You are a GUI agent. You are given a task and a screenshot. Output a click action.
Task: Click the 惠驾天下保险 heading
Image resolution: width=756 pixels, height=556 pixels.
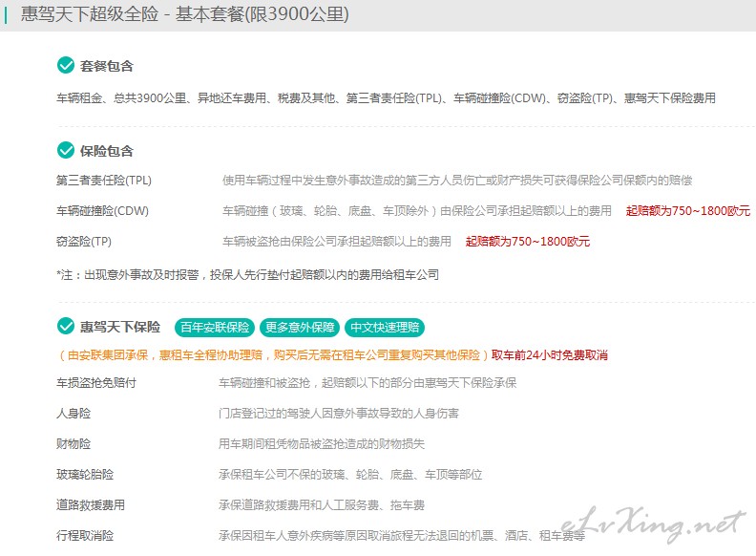tap(120, 327)
